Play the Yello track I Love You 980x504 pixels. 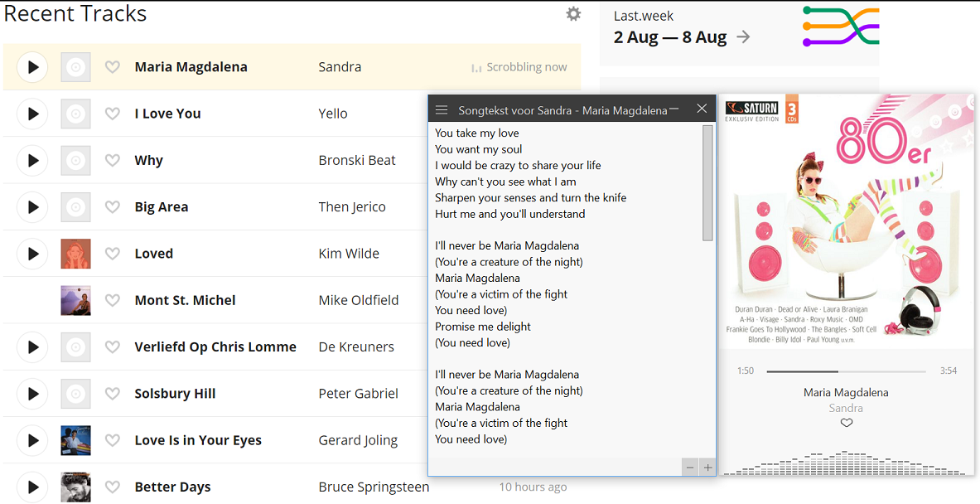tap(32, 114)
